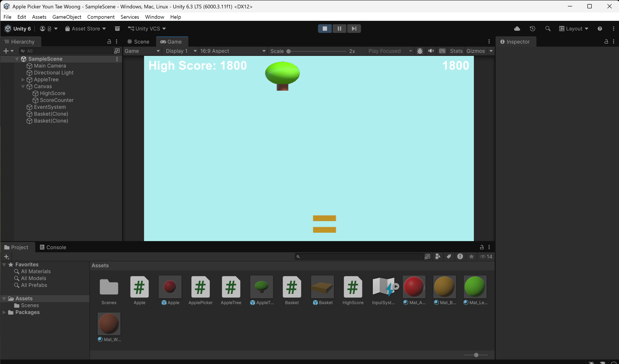Collapse the SampleScene root
Viewport: 619px width, 364px height.
point(17,59)
